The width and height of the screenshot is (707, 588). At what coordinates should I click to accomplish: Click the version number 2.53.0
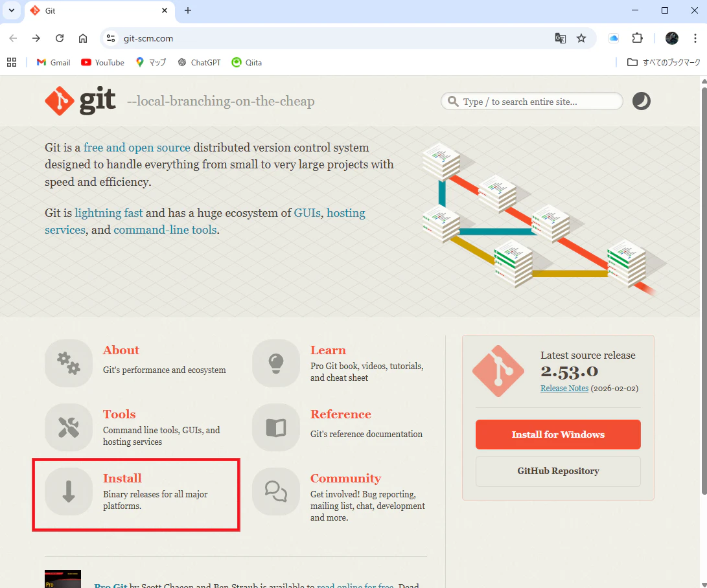point(570,372)
